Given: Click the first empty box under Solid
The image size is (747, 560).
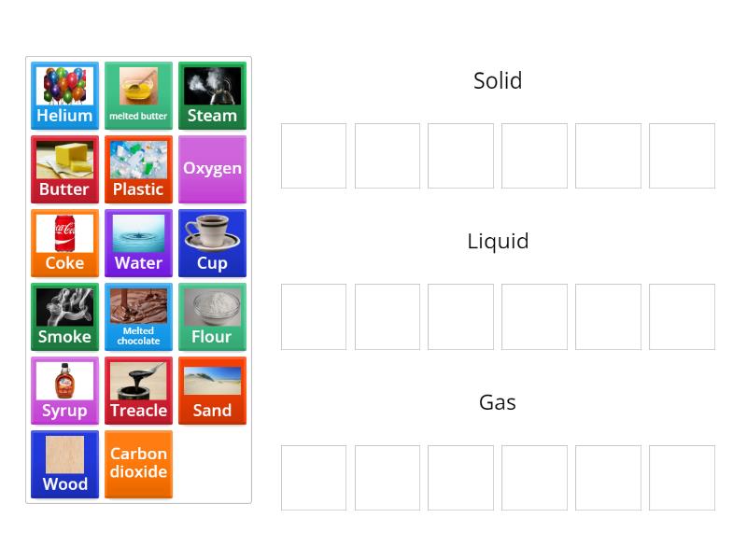Looking at the screenshot, I should click(x=314, y=156).
